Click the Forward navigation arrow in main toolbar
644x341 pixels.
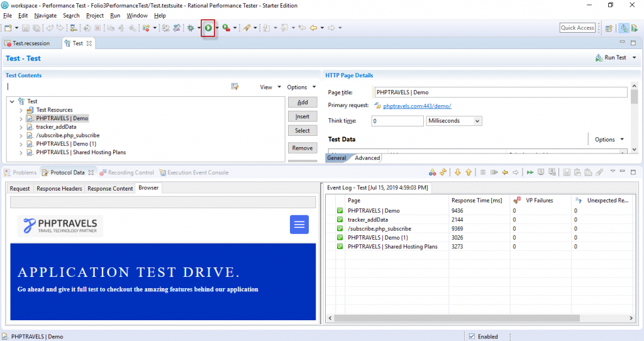coord(331,28)
